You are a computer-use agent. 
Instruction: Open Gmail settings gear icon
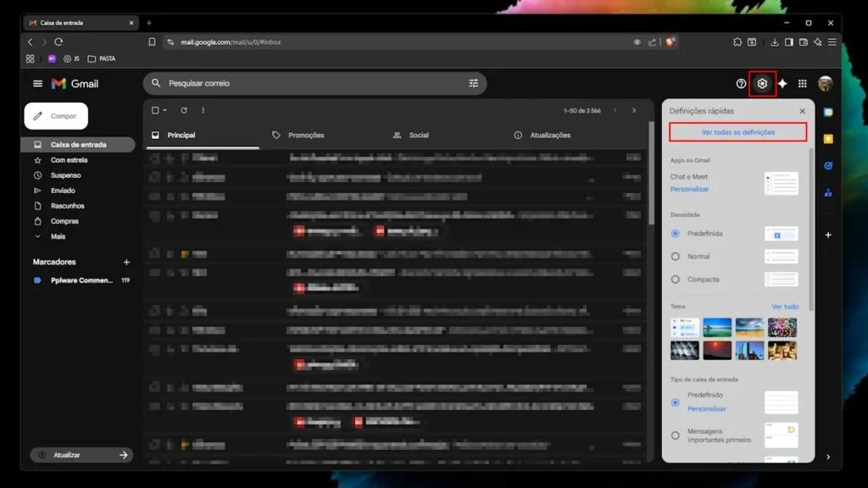coord(762,84)
